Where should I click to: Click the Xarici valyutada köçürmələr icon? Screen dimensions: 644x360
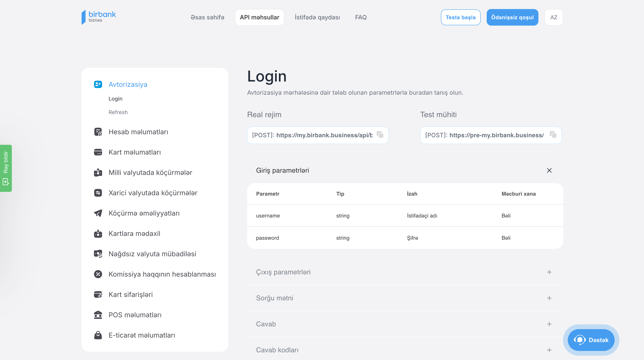[98, 193]
